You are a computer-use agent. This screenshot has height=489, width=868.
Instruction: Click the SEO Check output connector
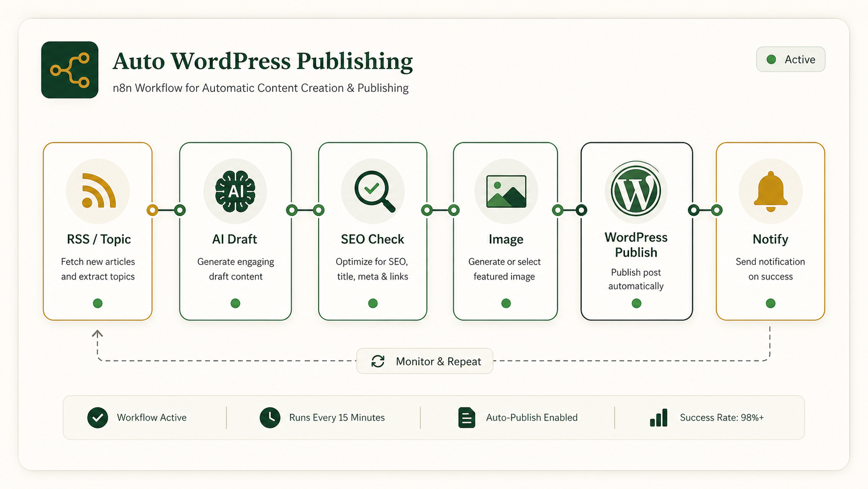(x=427, y=210)
